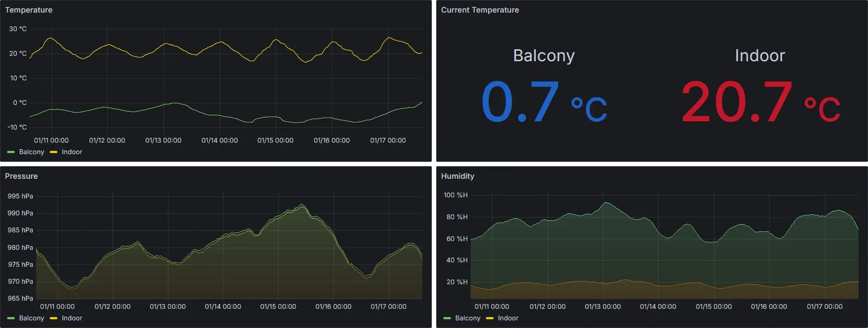This screenshot has height=328, width=868.
Task: Open the Current Temperature panel title menu
Action: [x=480, y=10]
